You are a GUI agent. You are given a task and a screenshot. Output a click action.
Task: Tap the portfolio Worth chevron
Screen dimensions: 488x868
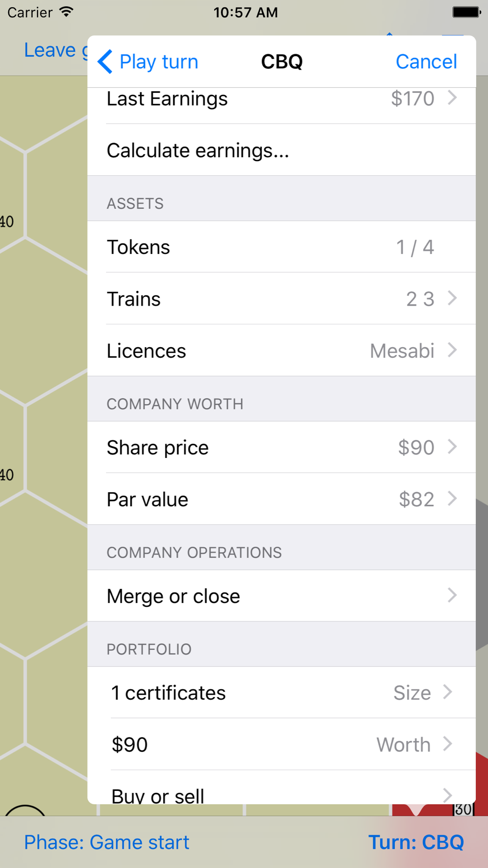(x=447, y=744)
